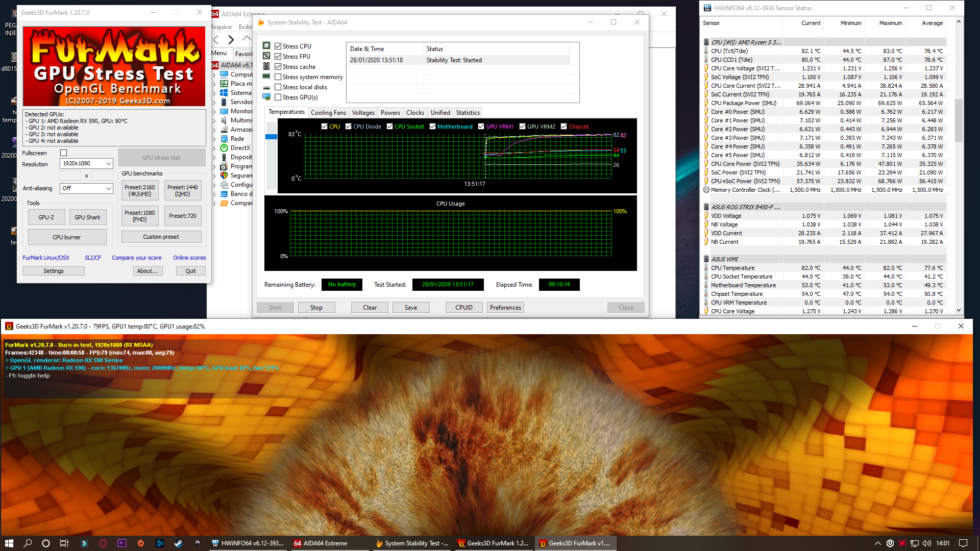980x551 pixels.
Task: Launch GPU-Z tool from FurMark
Action: (46, 217)
